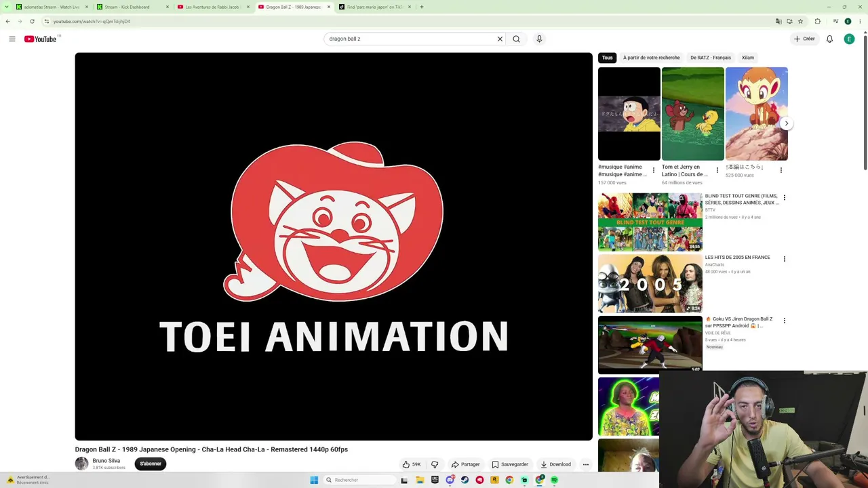Open the tab search dropdown arrow
868x488 pixels.
(7, 7)
